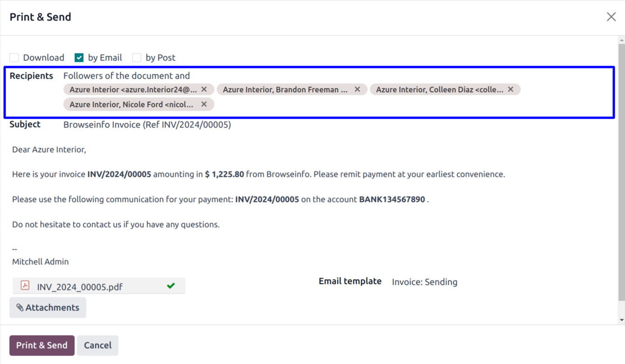Enable the by Post checkbox
Image resolution: width=625 pixels, height=364 pixels.
[x=137, y=58]
